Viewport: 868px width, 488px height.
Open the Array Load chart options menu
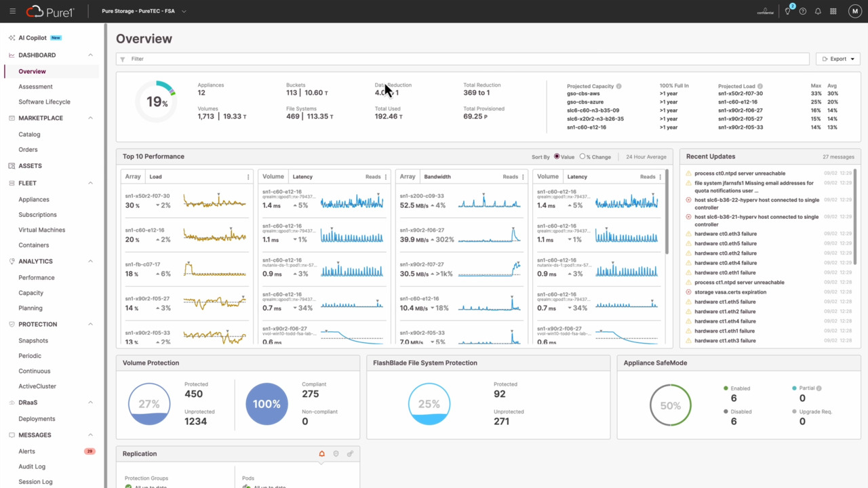point(248,177)
